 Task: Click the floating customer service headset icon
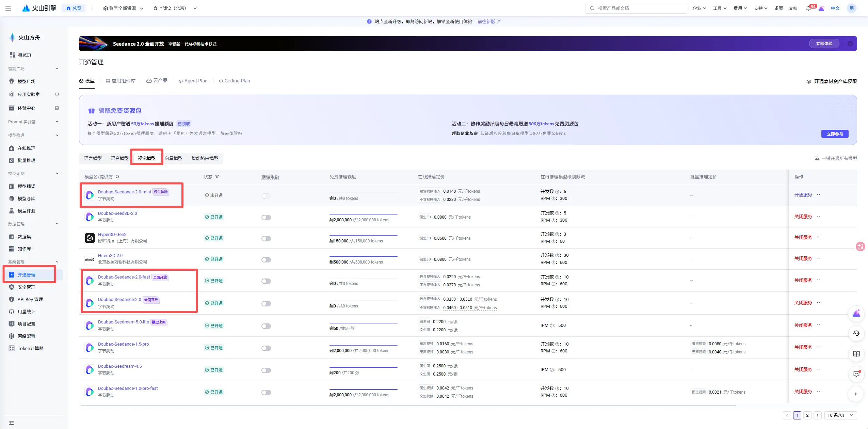[856, 333]
